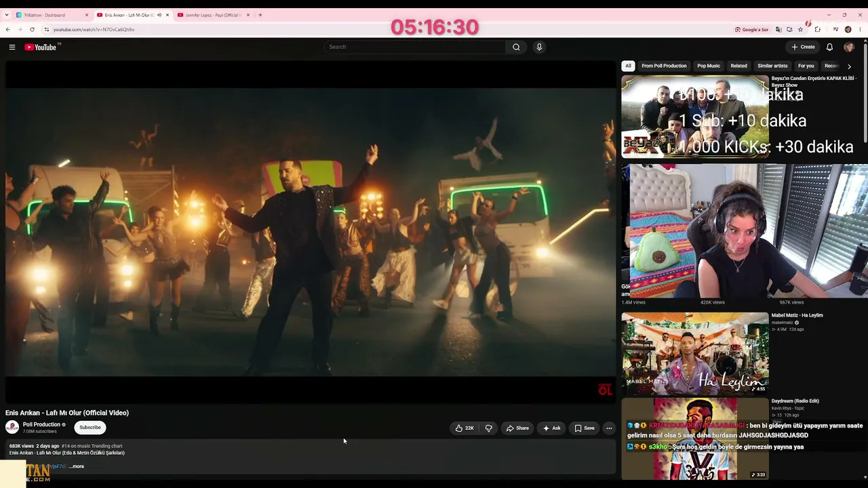868x488 pixels.
Task: Open the YouTube guide hamburger menu
Action: pyautogui.click(x=12, y=47)
